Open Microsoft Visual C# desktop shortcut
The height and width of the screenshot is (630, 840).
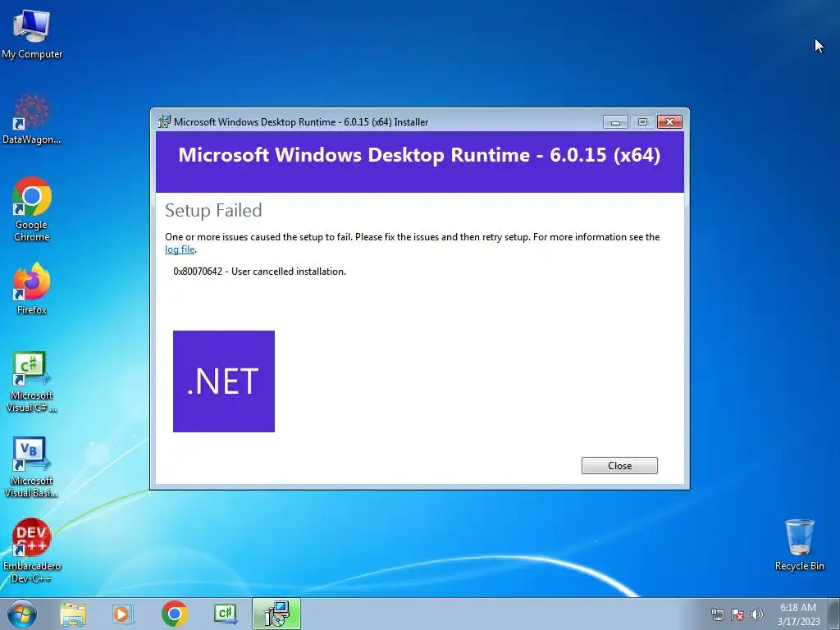[x=32, y=382]
